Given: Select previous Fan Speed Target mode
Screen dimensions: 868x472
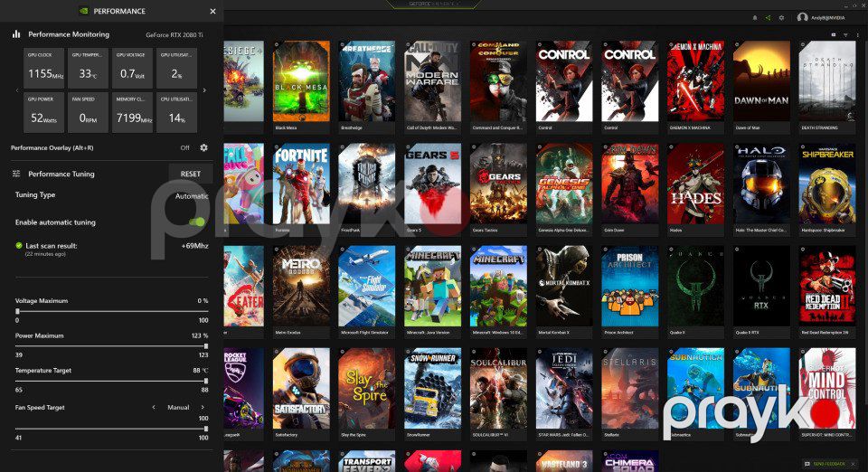Looking at the screenshot, I should point(154,407).
